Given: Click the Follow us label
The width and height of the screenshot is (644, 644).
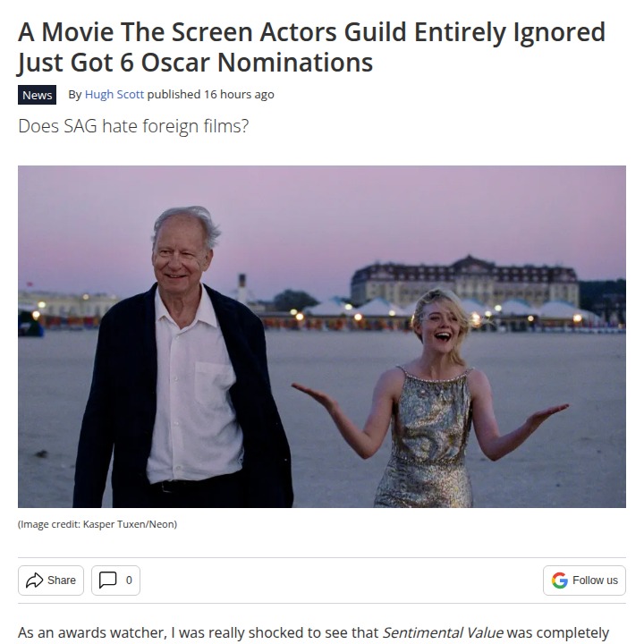Looking at the screenshot, I should tap(595, 580).
